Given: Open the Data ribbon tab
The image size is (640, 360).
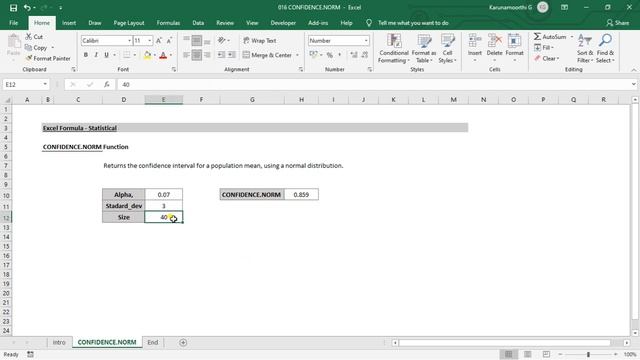Looking at the screenshot, I should (x=198, y=23).
